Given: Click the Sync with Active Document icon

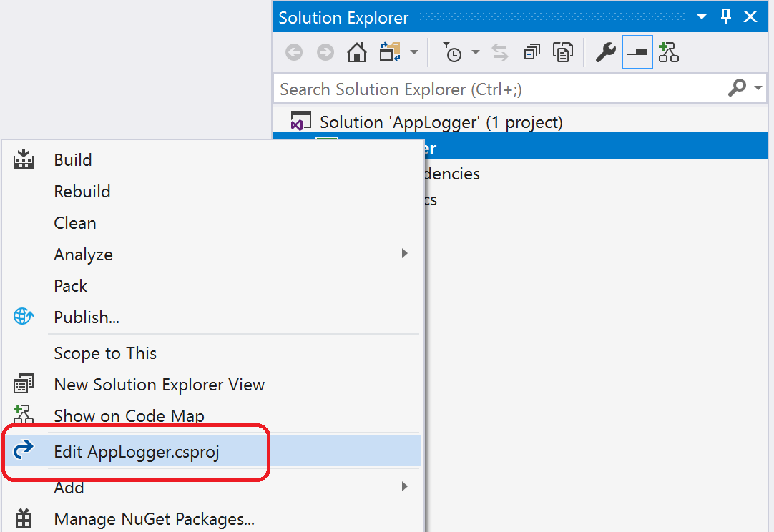Looking at the screenshot, I should [x=499, y=51].
